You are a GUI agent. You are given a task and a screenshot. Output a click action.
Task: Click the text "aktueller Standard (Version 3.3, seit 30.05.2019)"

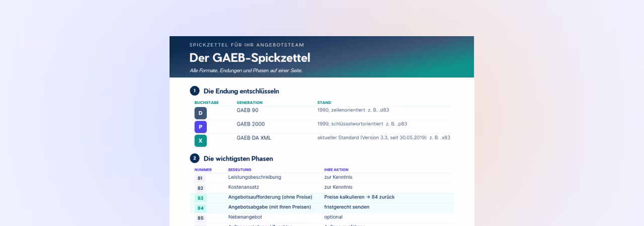coord(372,137)
